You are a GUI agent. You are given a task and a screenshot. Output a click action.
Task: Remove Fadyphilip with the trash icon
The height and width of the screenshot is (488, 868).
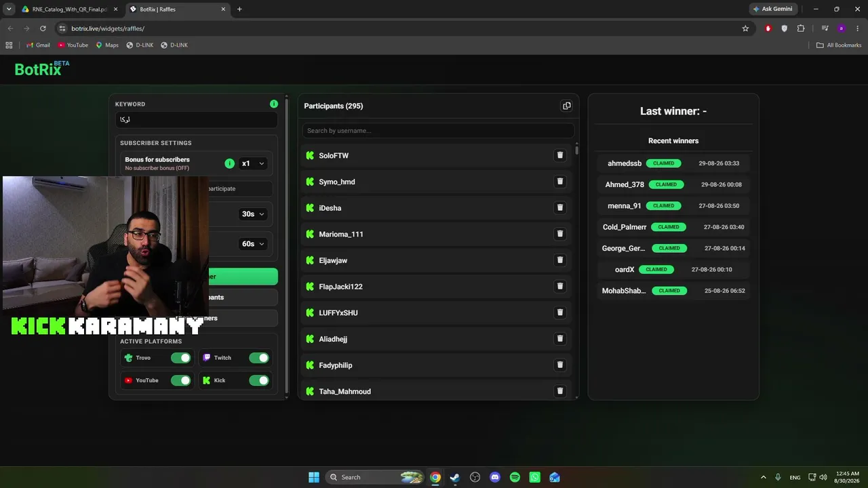pos(560,365)
